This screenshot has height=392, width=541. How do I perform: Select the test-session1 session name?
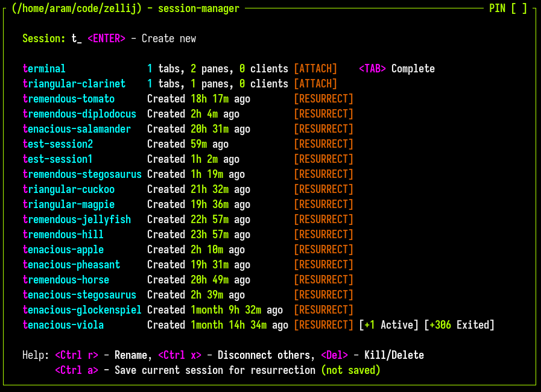point(58,159)
